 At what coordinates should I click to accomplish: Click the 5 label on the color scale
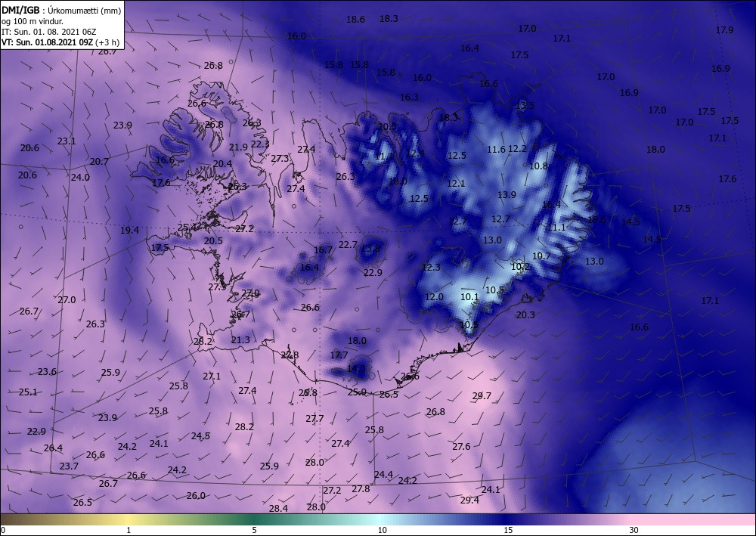254,530
